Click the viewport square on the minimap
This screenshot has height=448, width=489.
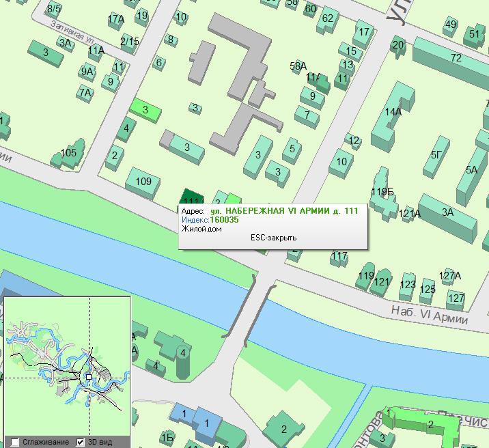(x=88, y=376)
